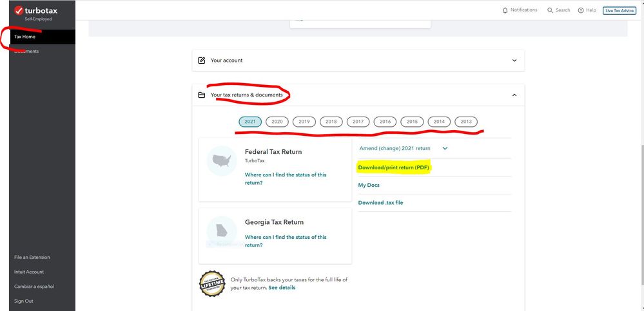Click the Your tax returns & documents heading

(x=246, y=95)
